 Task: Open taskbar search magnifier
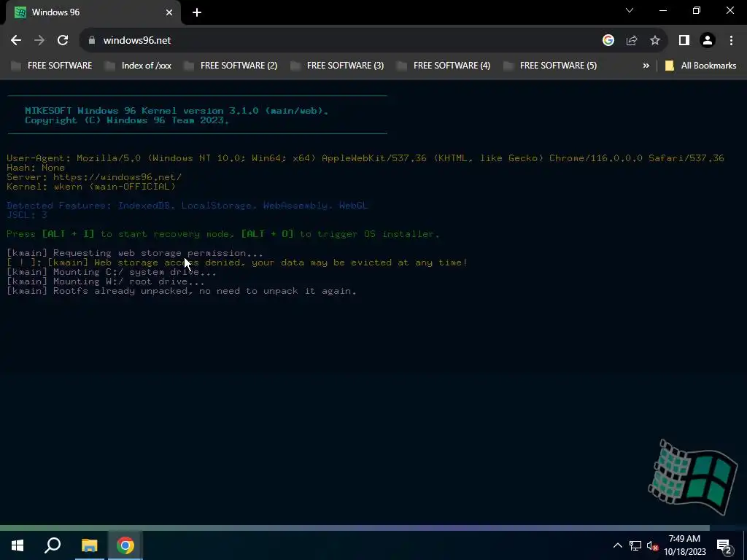coord(53,545)
